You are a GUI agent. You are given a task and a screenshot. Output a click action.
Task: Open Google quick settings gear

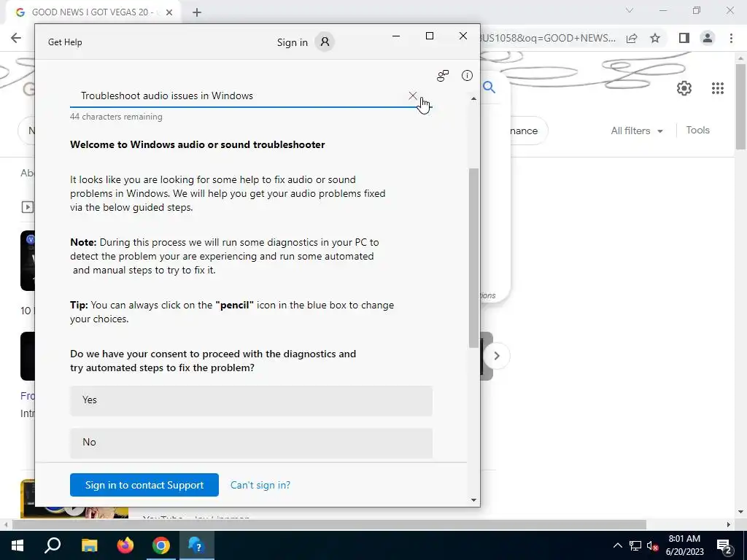click(684, 88)
